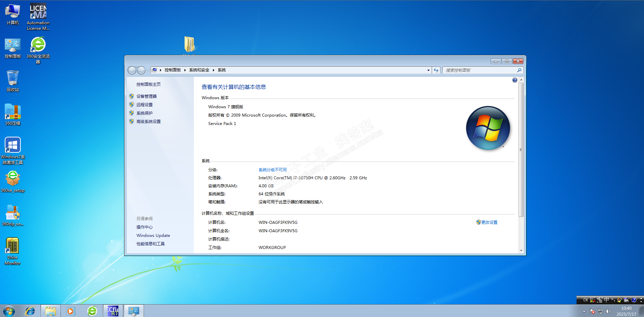The image size is (644, 317).
Task: Click the MSPY input method icon
Action: tap(593, 300)
